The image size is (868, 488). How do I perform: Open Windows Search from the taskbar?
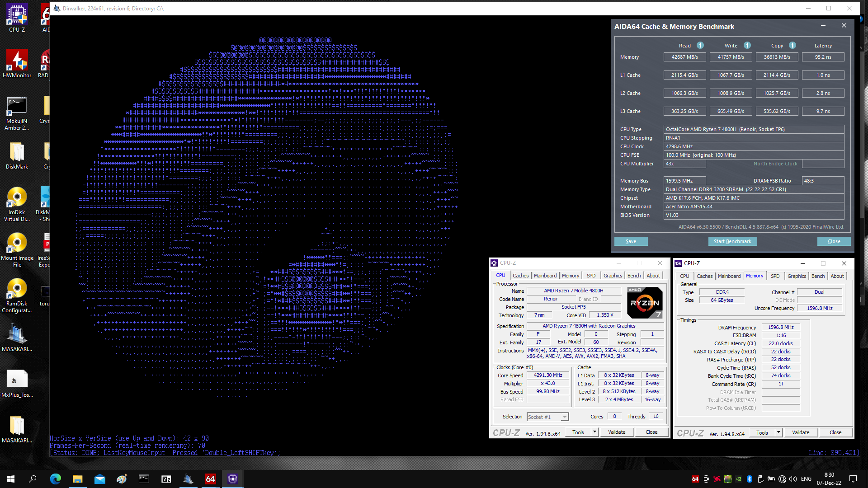[33, 479]
